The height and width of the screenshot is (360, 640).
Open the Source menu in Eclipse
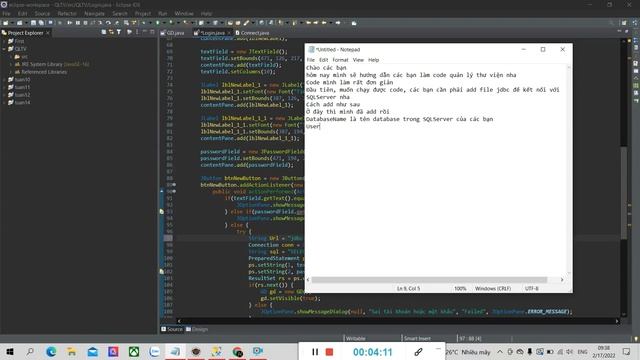click(42, 13)
